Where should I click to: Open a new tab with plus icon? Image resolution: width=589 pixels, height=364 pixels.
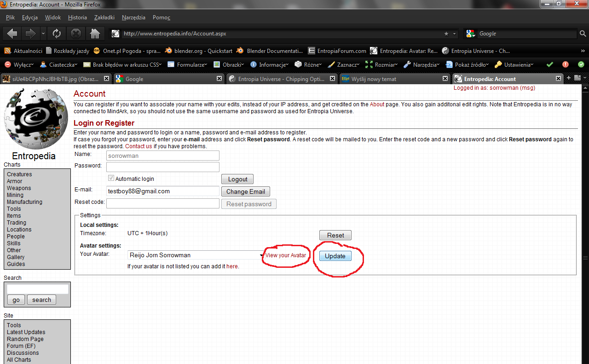(x=569, y=78)
